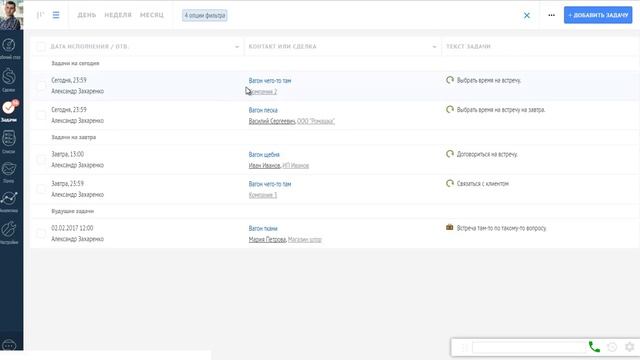The height and width of the screenshot is (360, 640).
Task: Open the user profile avatar
Action: point(11,15)
